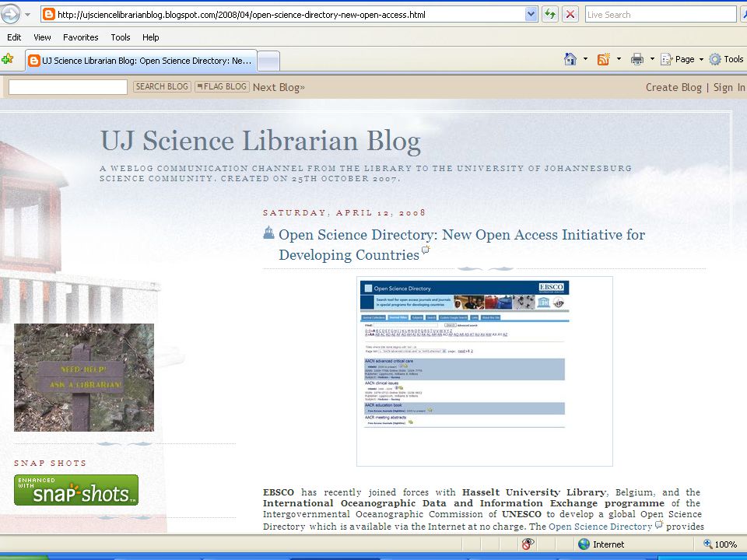Open the Favorites menu

coord(80,37)
